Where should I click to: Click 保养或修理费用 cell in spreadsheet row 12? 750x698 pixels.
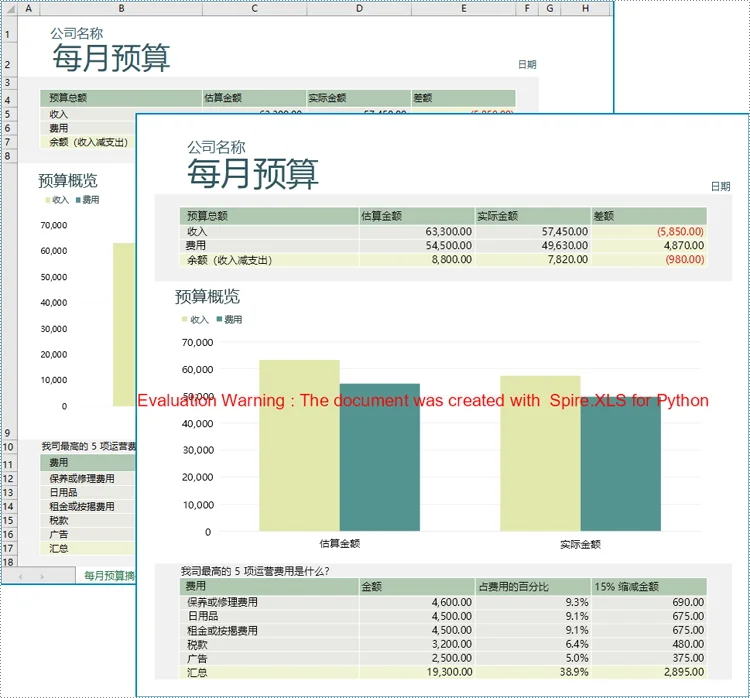(88, 478)
